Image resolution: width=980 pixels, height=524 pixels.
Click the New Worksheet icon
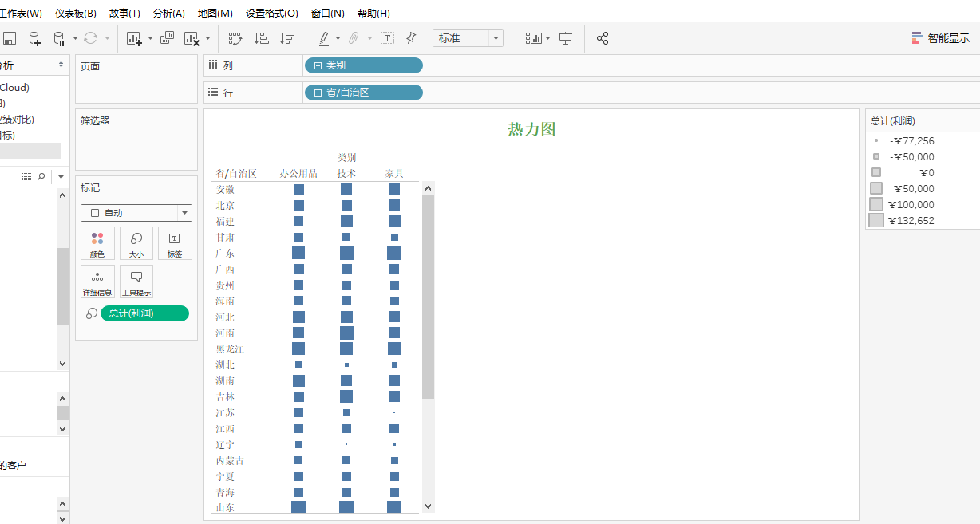coord(134,38)
